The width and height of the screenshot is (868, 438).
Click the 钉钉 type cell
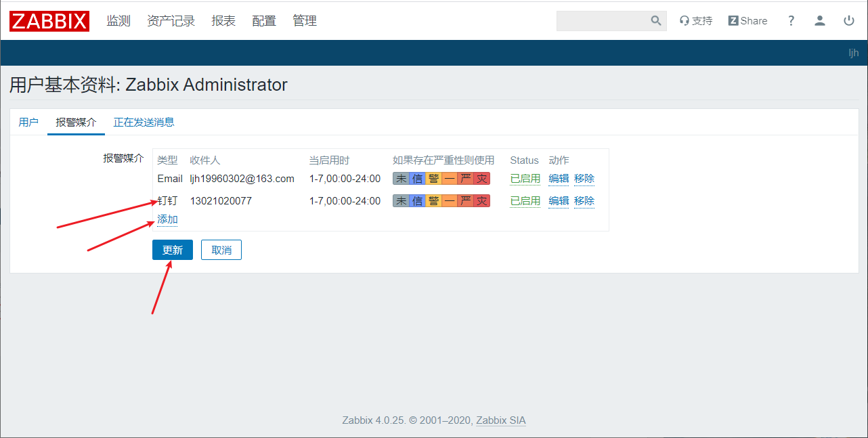click(x=167, y=201)
